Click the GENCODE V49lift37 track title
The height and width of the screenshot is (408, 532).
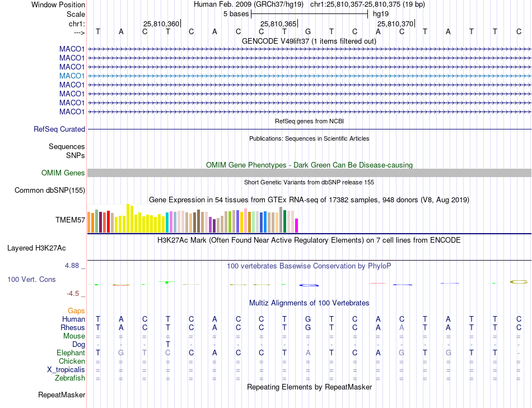pos(309,41)
